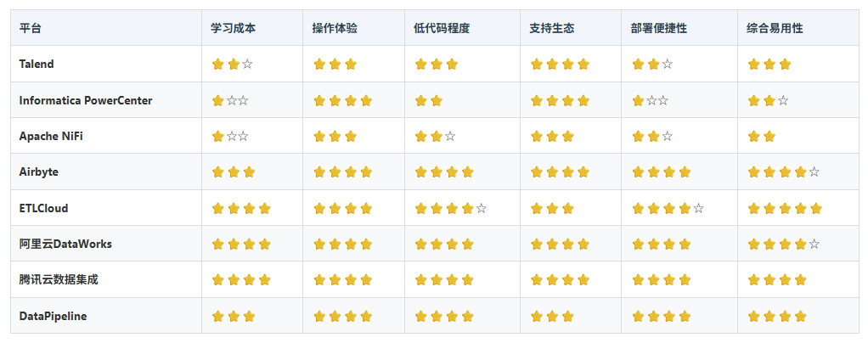This screenshot has height=343, width=868.
Task: Click the empty star in Apache NiFi's 低代码程度
Action: [x=450, y=137]
